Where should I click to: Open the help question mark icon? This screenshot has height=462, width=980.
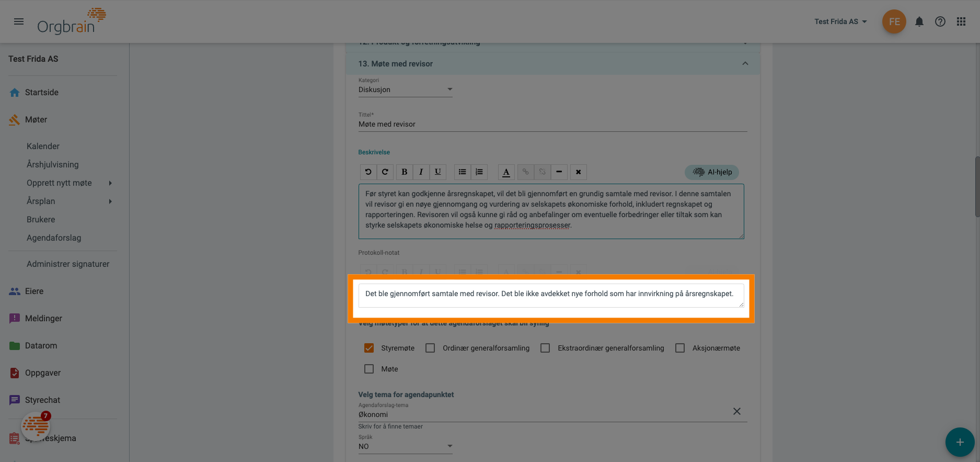940,21
